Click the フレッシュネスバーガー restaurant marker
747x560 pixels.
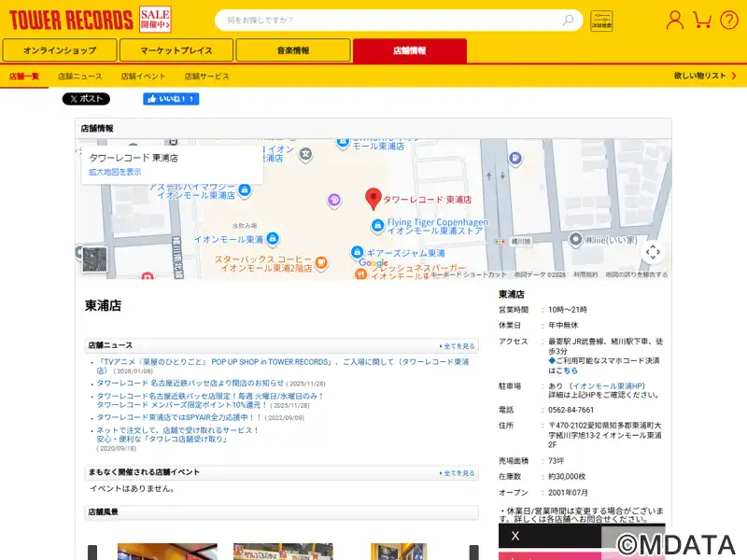pos(360,273)
